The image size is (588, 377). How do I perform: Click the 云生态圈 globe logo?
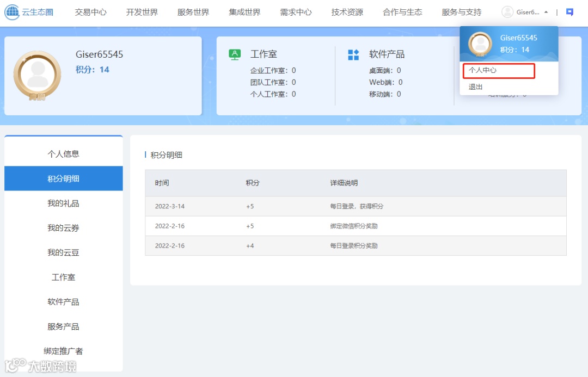click(12, 12)
